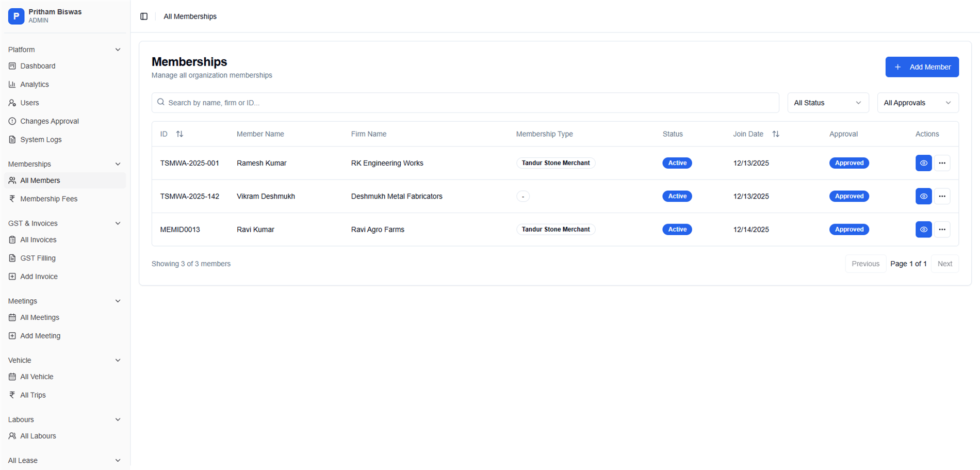Viewport: 980px width, 470px height.
Task: Collapse the Meetings section chevron
Action: tap(118, 301)
